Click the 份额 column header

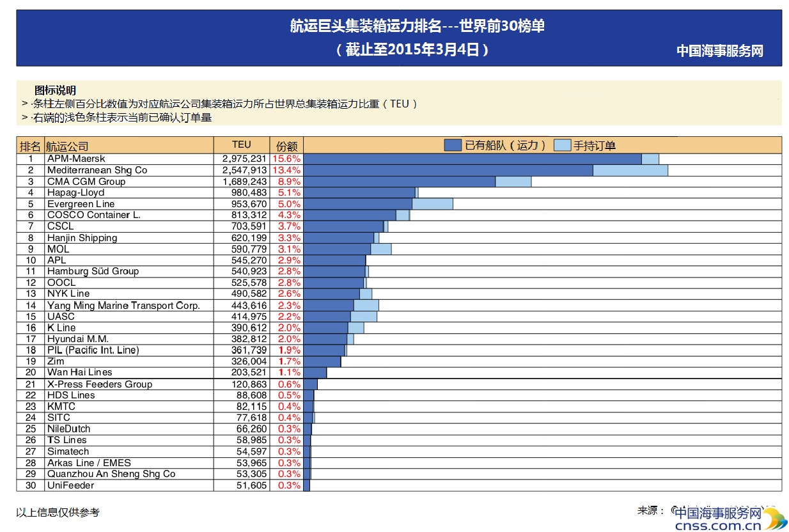286,146
